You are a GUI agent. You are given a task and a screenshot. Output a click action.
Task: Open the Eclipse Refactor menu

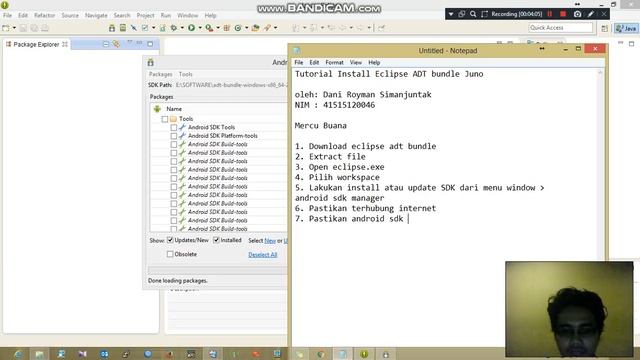44,16
